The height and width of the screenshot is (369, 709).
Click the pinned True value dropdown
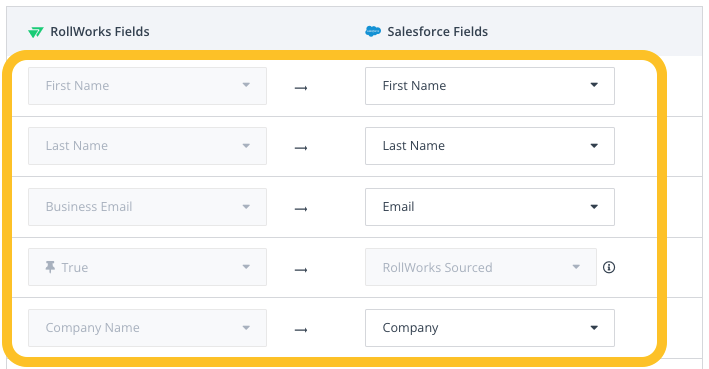pyautogui.click(x=147, y=267)
